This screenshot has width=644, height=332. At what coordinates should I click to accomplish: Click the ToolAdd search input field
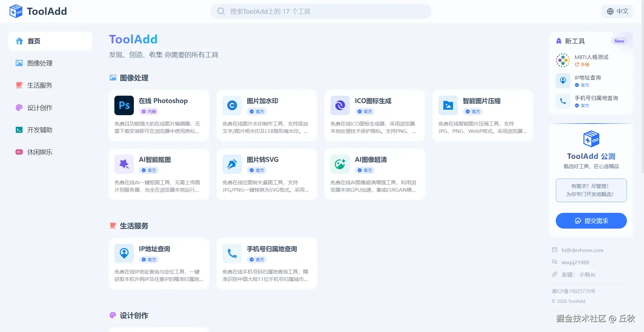click(x=321, y=11)
